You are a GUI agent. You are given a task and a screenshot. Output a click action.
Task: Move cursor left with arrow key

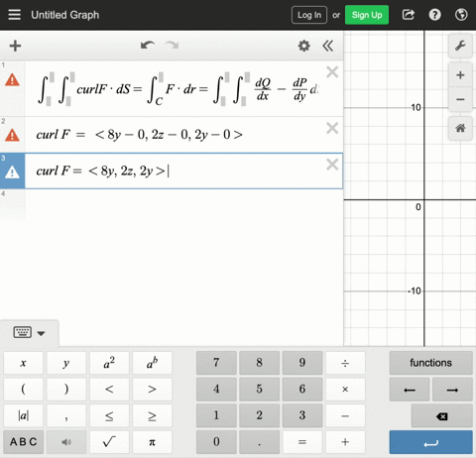[x=410, y=390]
